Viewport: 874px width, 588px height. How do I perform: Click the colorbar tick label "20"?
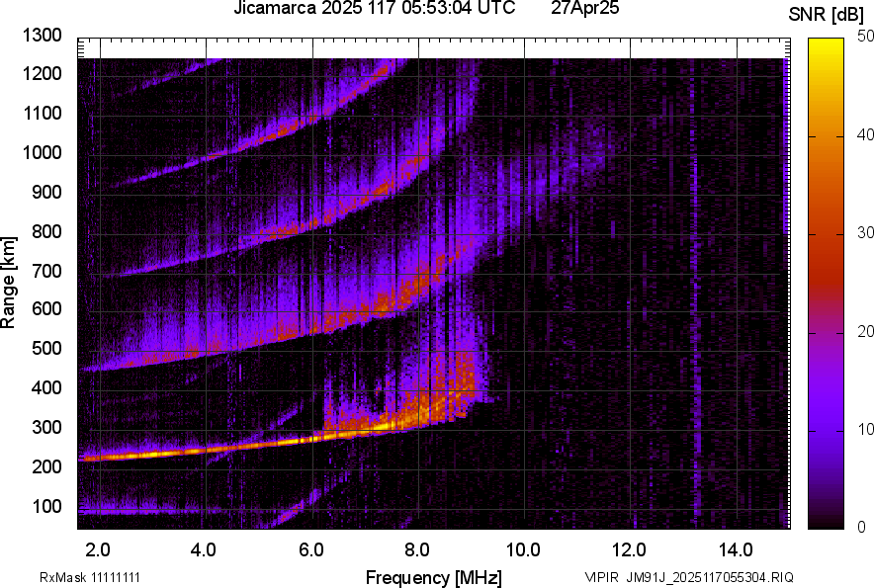pyautogui.click(x=866, y=331)
